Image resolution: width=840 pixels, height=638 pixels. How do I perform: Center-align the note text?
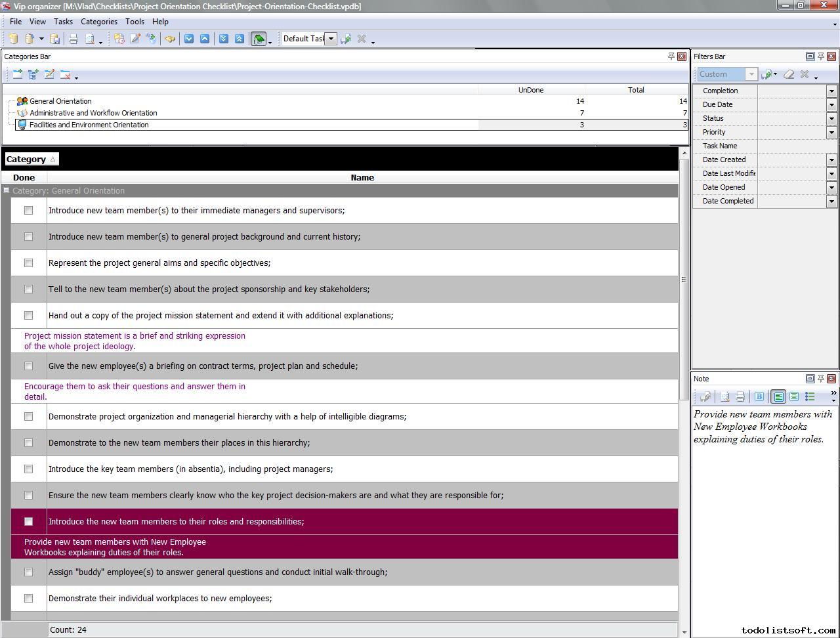click(794, 396)
